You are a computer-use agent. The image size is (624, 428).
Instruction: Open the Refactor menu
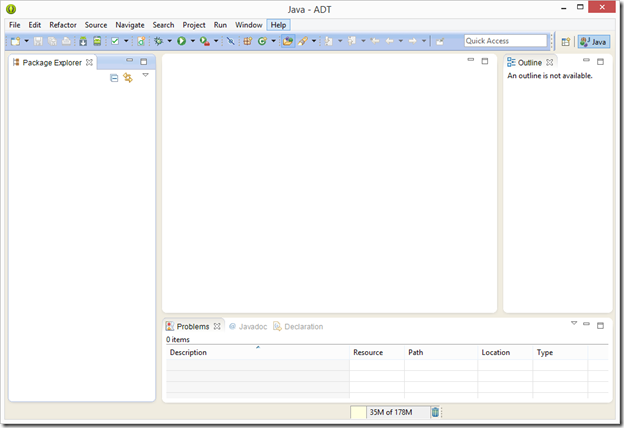coord(63,25)
